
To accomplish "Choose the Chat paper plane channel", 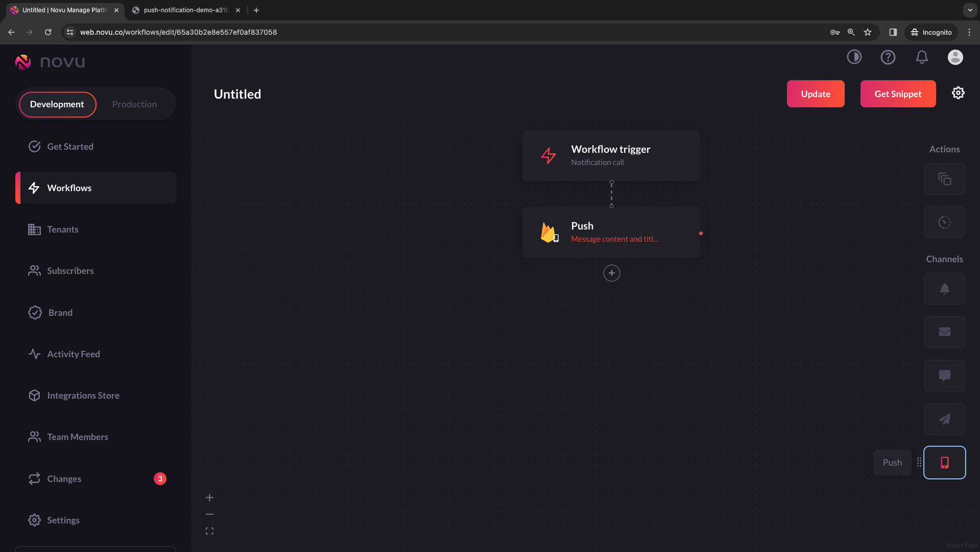I will coord(944,419).
